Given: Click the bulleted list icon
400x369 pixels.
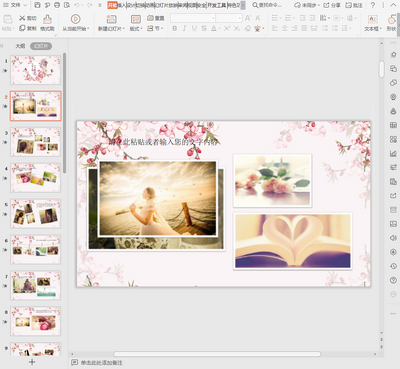Looking at the screenshot, I should [275, 18].
